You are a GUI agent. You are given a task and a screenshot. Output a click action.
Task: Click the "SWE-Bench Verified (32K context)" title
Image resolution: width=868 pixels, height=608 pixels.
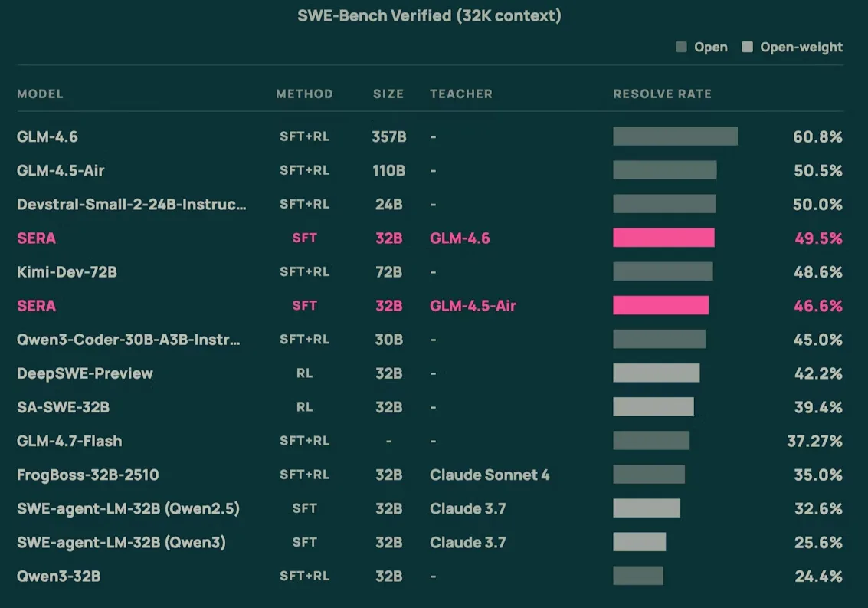[x=429, y=16]
